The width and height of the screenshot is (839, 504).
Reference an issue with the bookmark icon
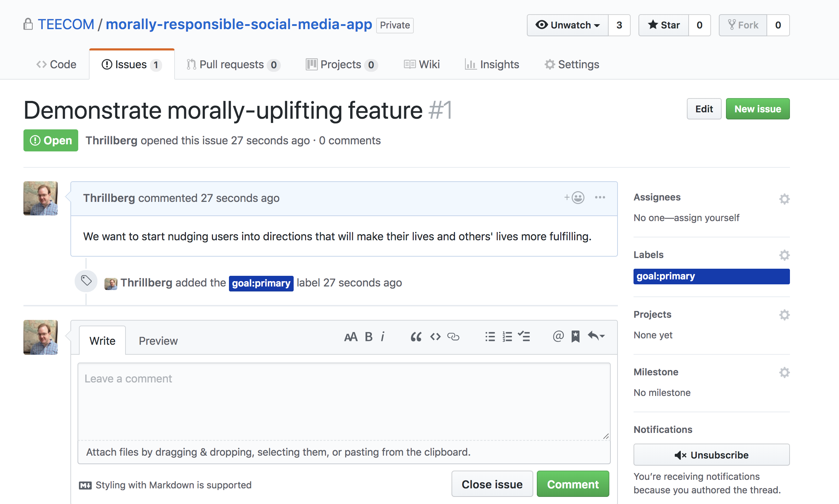point(576,337)
